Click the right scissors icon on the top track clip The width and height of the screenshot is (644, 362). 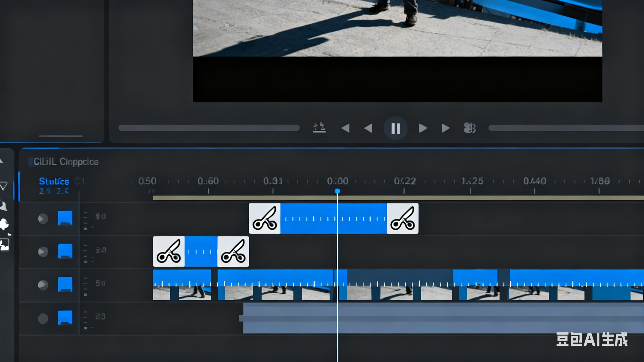pos(402,219)
